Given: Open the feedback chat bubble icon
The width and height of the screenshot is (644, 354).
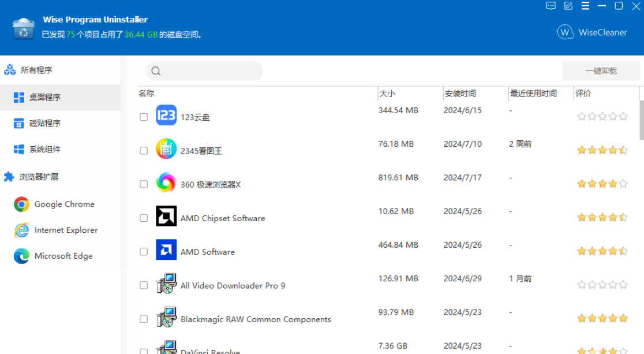Looking at the screenshot, I should point(551,6).
